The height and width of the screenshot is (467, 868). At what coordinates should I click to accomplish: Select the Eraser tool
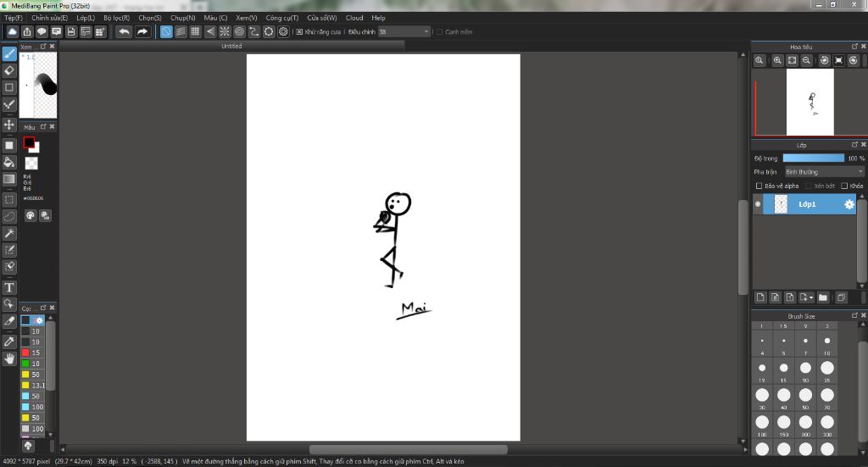point(9,70)
